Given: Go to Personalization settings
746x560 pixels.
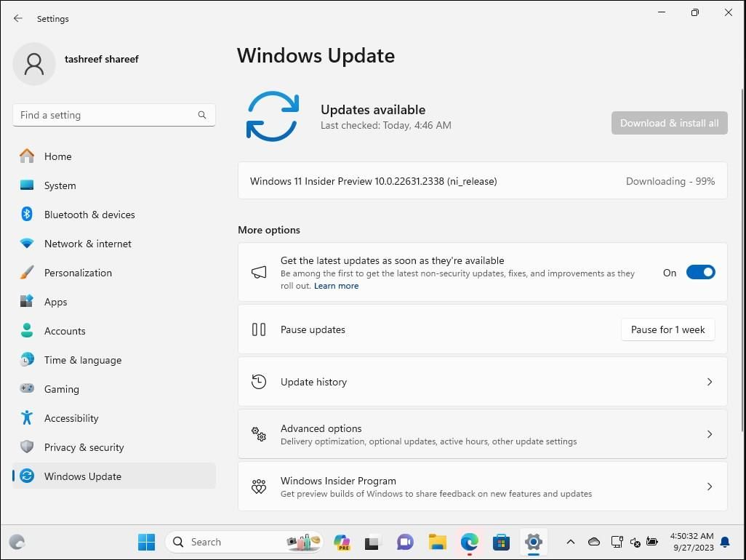Looking at the screenshot, I should coord(78,273).
